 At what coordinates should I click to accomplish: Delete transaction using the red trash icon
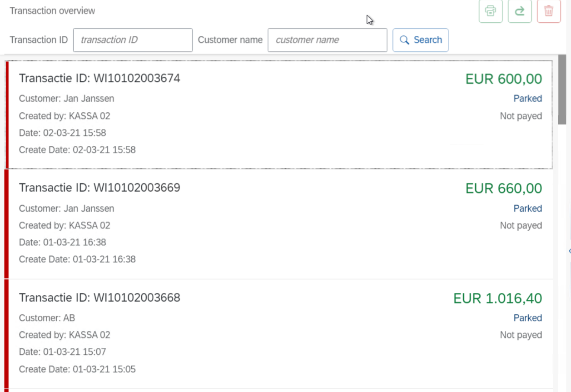pos(549,11)
